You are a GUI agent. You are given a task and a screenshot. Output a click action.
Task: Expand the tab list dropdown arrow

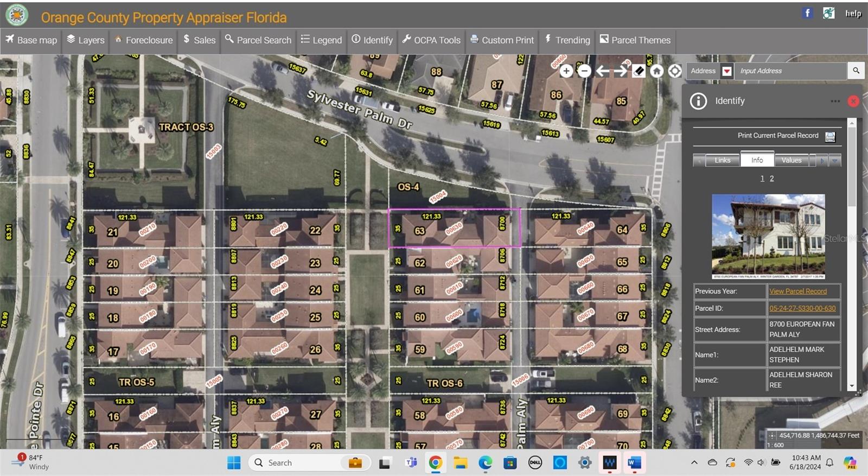click(x=835, y=161)
